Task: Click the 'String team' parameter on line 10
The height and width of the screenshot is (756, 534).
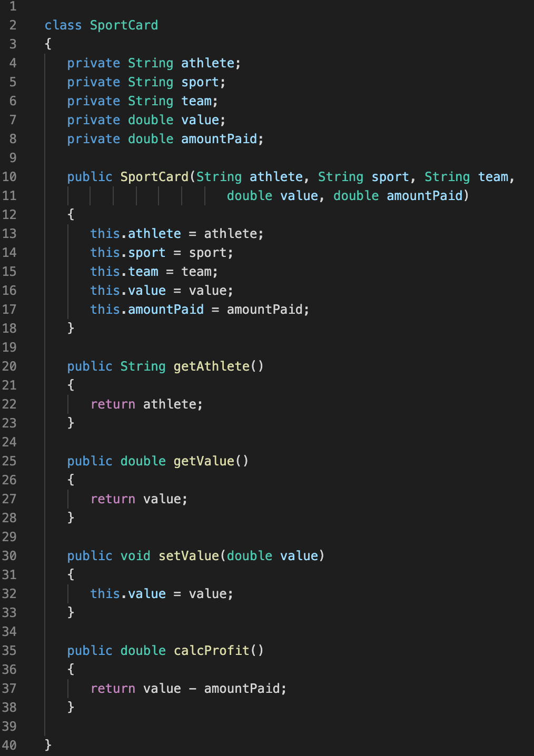Action: 467,177
